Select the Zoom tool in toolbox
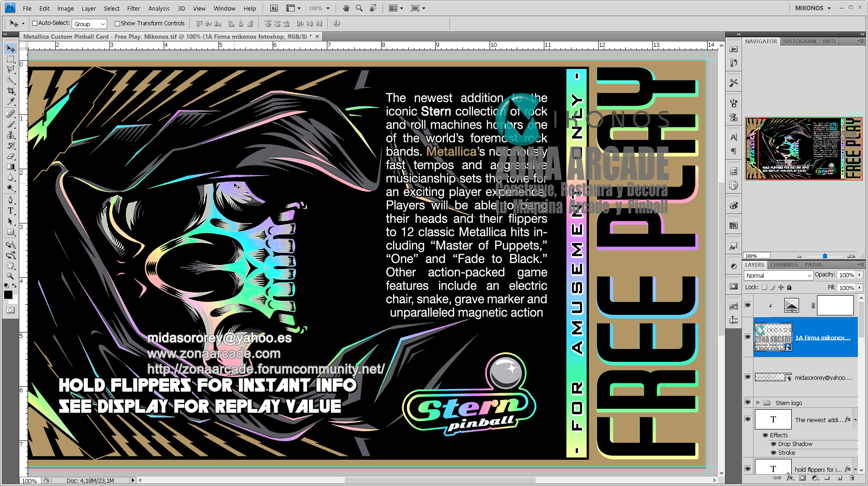Viewport: 868px width, 486px height. (x=11, y=276)
